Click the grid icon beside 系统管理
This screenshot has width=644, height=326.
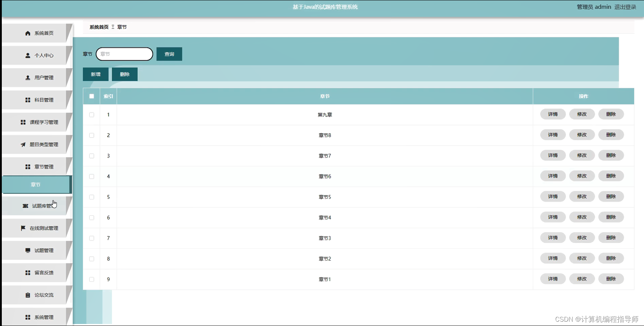tap(28, 317)
